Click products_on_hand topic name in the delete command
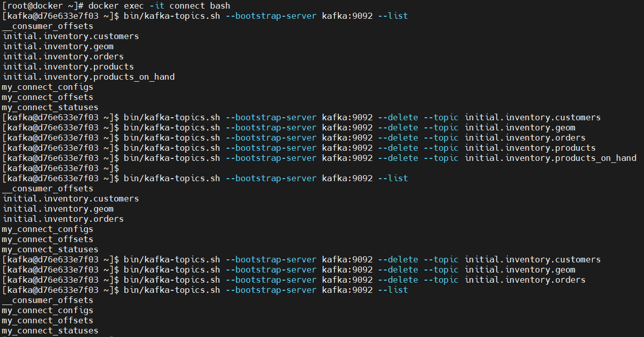Image resolution: width=644 pixels, height=337 pixels. [551, 158]
